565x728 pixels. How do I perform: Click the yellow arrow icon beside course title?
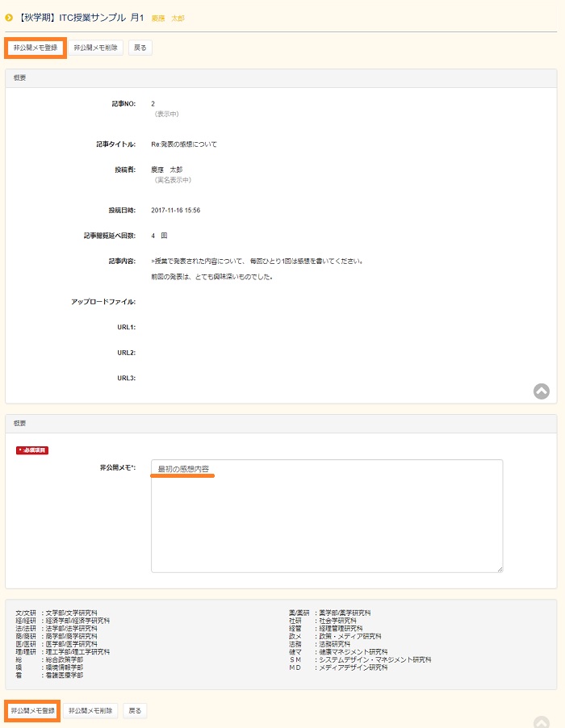click(x=9, y=18)
